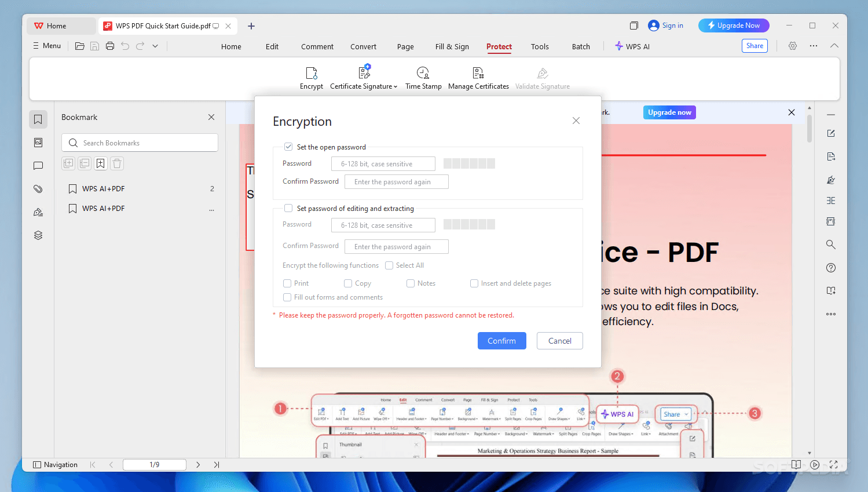Click the open Password input field
The image size is (868, 492).
(x=383, y=164)
